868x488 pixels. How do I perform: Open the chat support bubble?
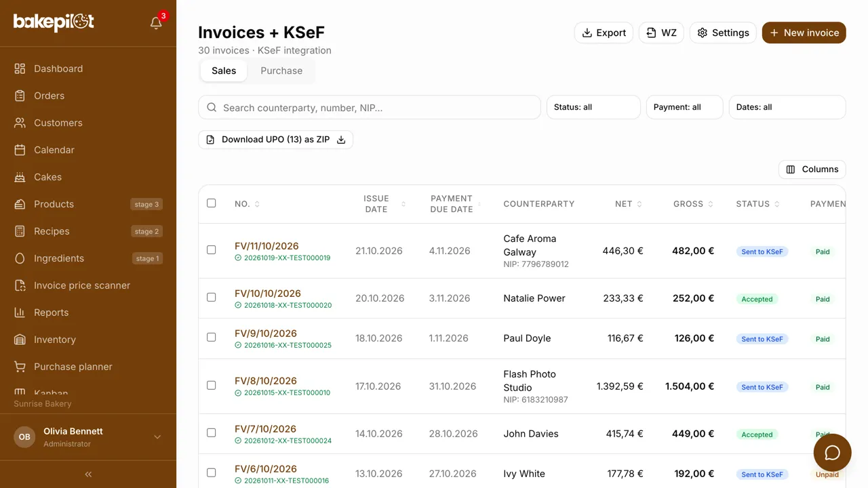832,453
